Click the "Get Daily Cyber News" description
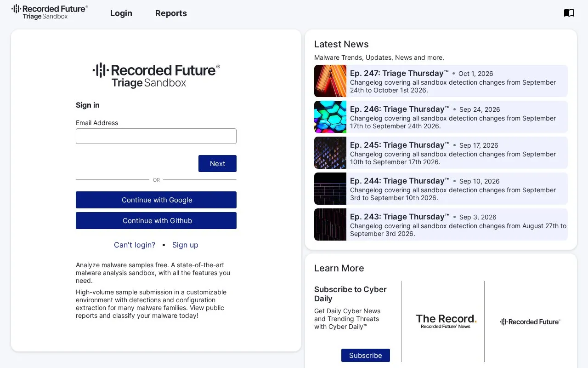Screen dimensions: 588x368 [x=347, y=319]
